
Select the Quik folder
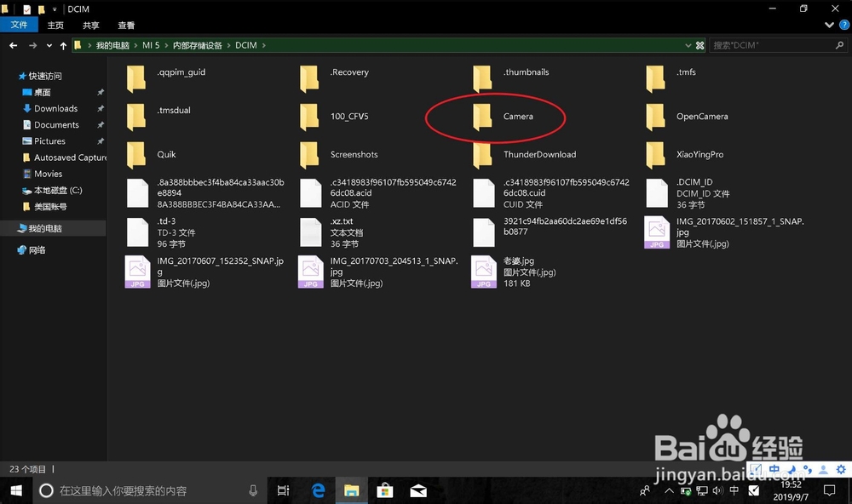151,155
